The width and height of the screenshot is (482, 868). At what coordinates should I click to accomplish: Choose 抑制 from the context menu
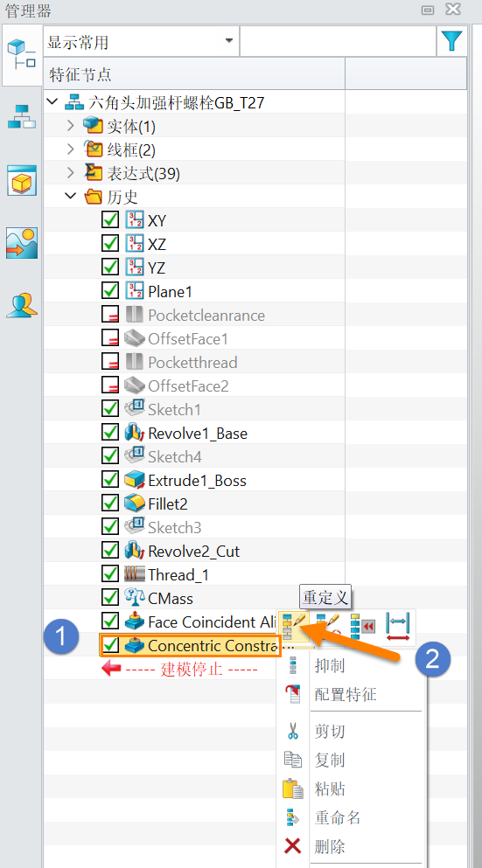pos(330,665)
